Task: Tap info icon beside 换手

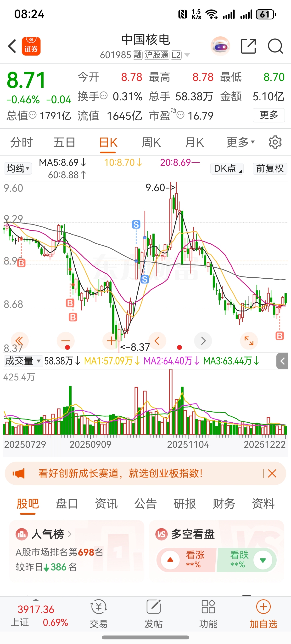Action: pyautogui.click(x=104, y=95)
